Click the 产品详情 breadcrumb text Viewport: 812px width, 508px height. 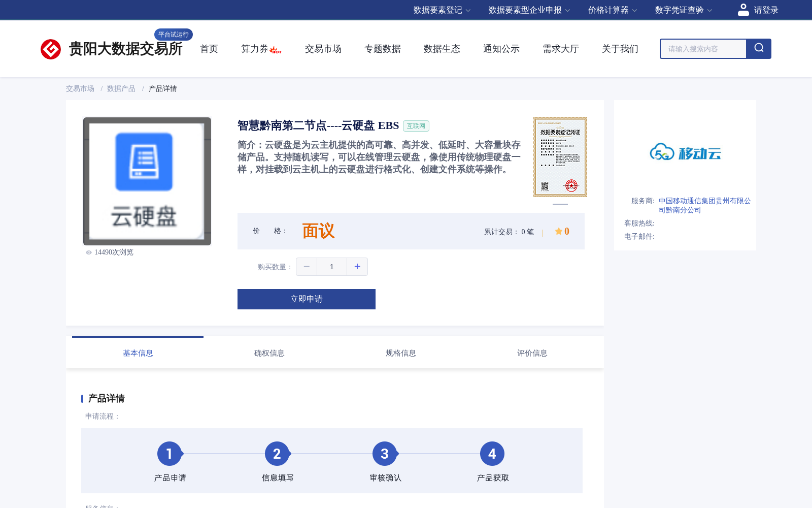(163, 88)
